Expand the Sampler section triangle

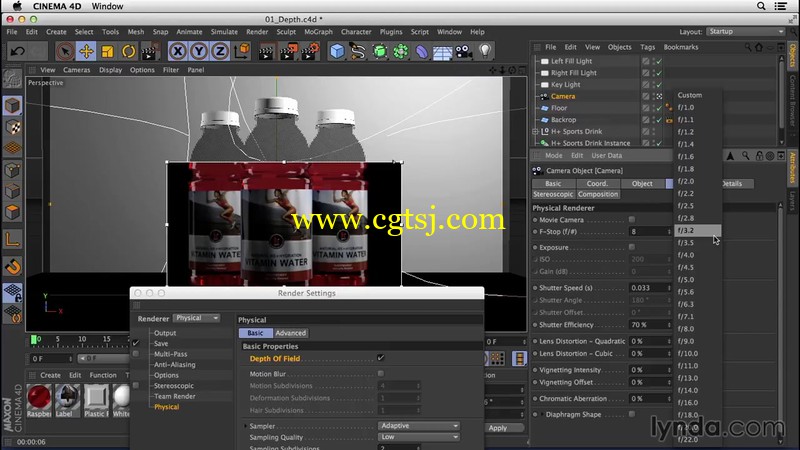[x=245, y=426]
